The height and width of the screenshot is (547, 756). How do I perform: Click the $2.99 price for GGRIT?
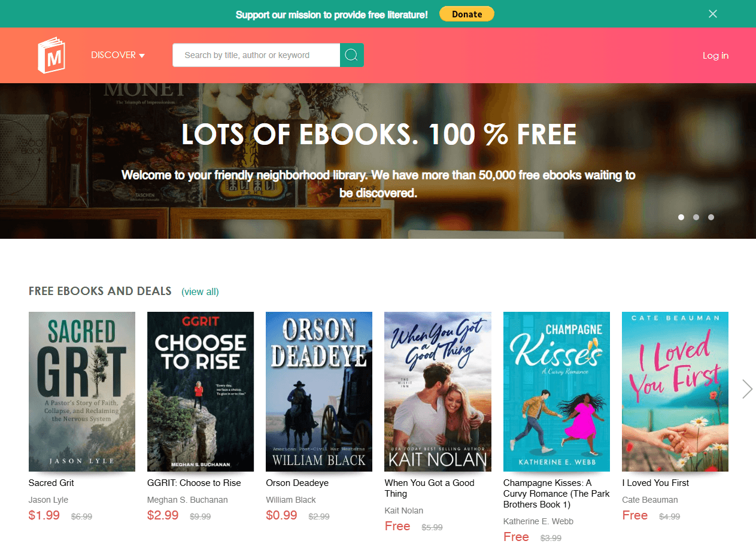tap(163, 515)
